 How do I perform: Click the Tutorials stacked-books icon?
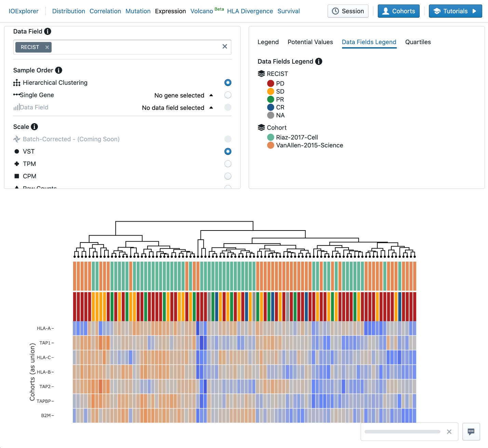tap(437, 11)
